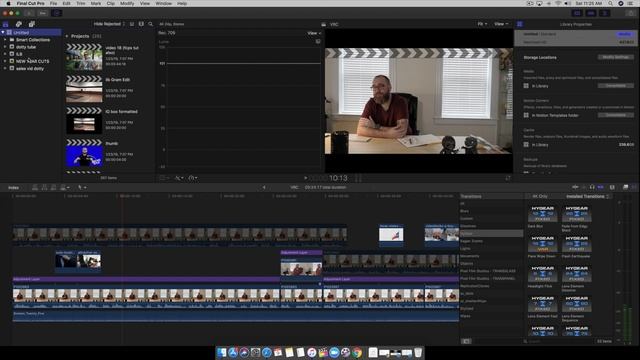The width and height of the screenshot is (640, 360).
Task: Click the Library Properties inspector icon
Action: click(520, 24)
